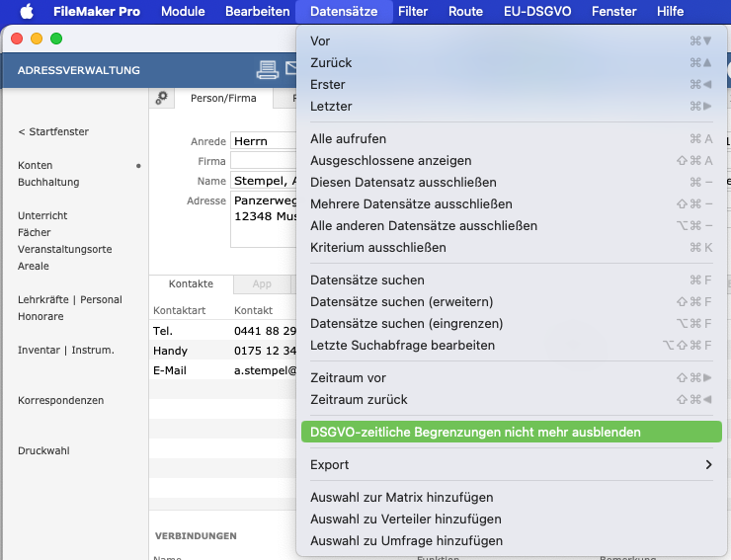The height and width of the screenshot is (560, 731).
Task: Select Alle aufrufen
Action: [512, 139]
